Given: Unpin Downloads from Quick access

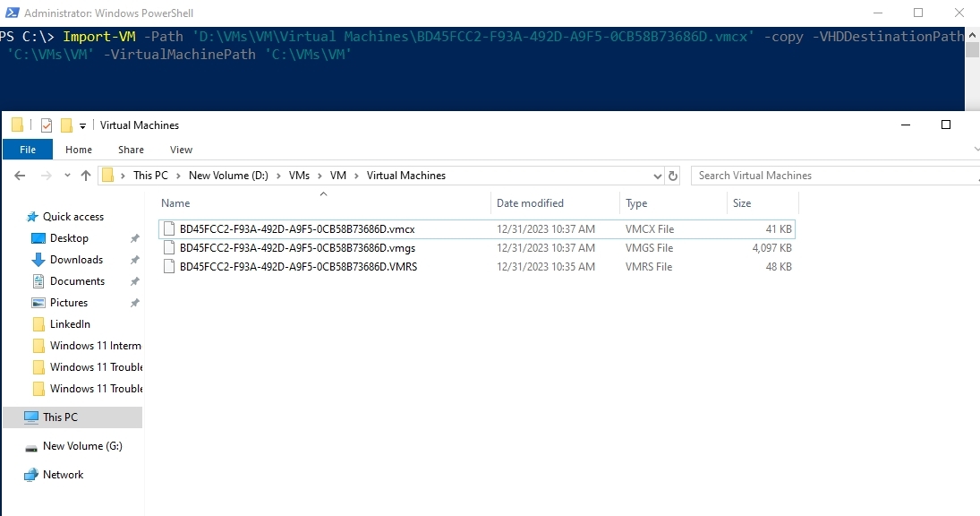Looking at the screenshot, I should (134, 259).
